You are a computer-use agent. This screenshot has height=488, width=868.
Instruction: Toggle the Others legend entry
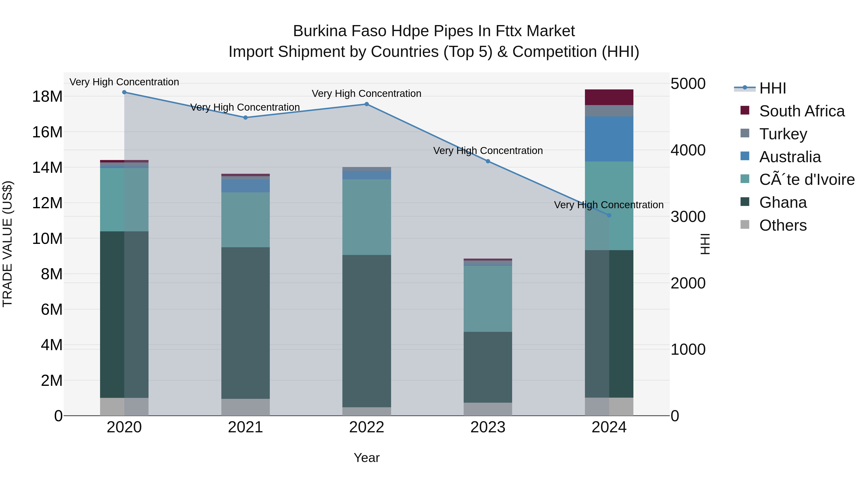pyautogui.click(x=774, y=225)
